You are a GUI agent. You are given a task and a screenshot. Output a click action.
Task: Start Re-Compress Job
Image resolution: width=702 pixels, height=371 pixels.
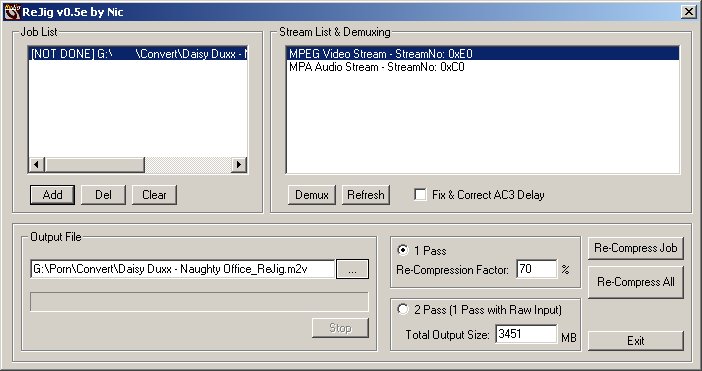click(x=636, y=248)
